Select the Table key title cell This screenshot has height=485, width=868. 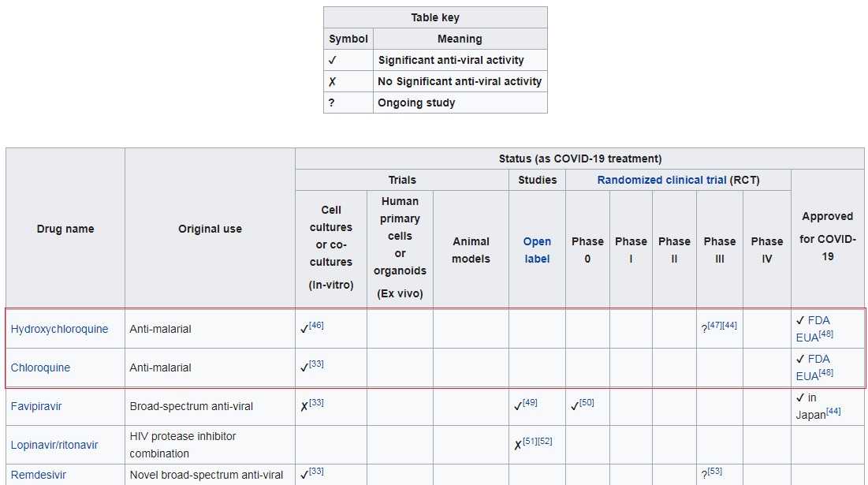435,17
